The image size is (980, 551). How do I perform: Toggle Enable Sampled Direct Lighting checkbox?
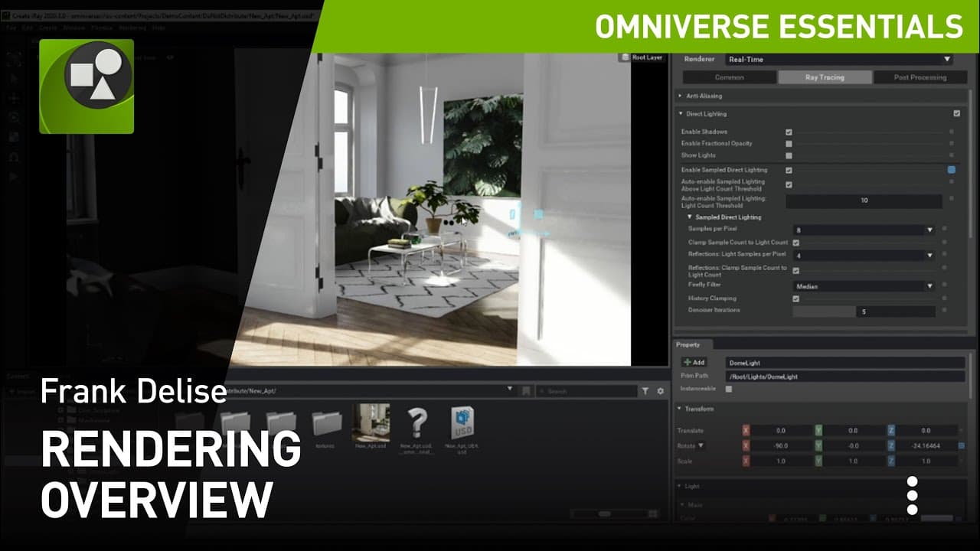(789, 170)
